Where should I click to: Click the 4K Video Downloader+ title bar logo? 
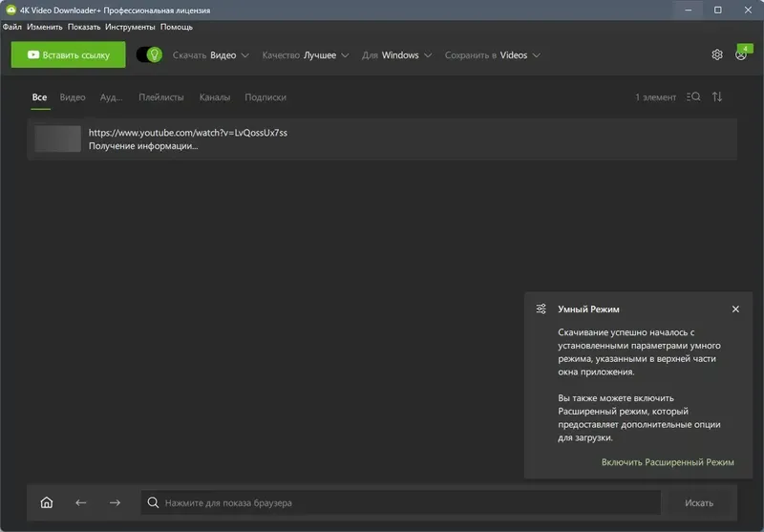11,10
